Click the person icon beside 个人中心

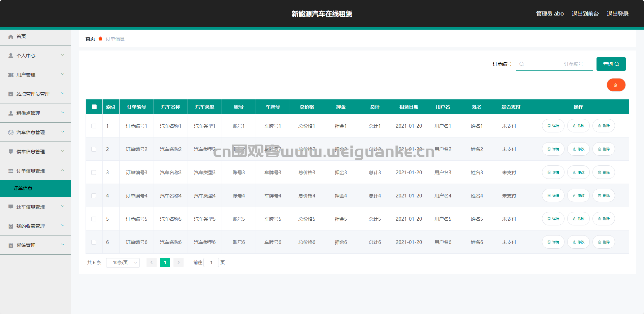click(x=11, y=56)
